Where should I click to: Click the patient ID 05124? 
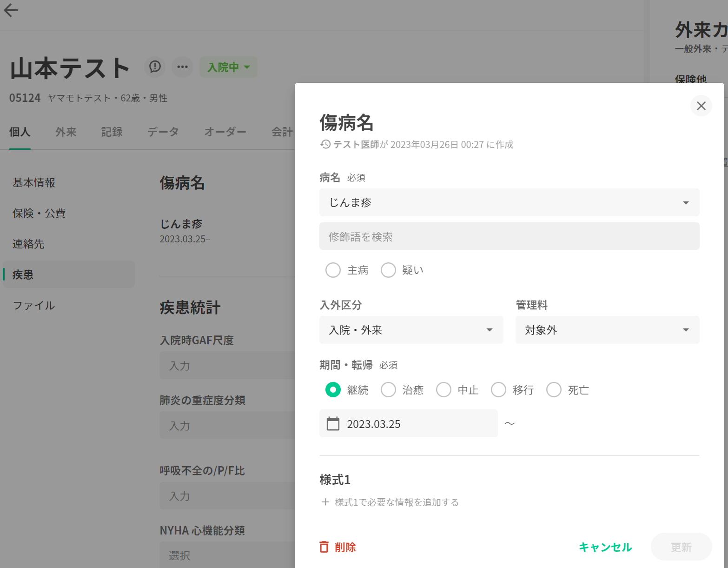click(25, 98)
